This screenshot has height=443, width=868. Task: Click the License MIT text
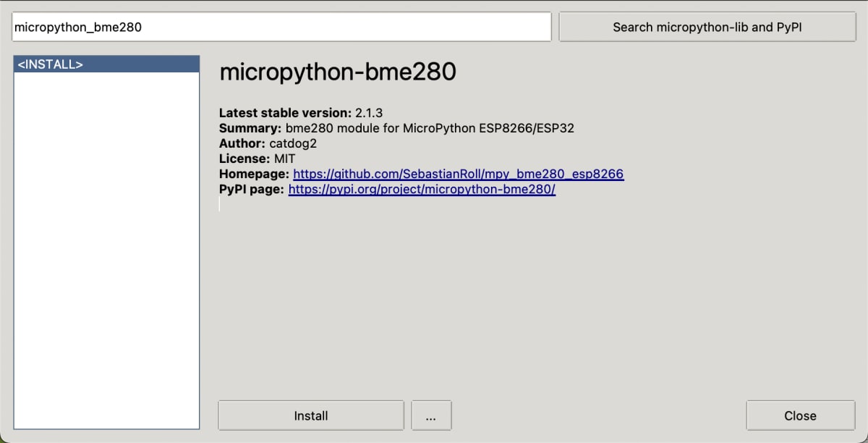coord(257,159)
